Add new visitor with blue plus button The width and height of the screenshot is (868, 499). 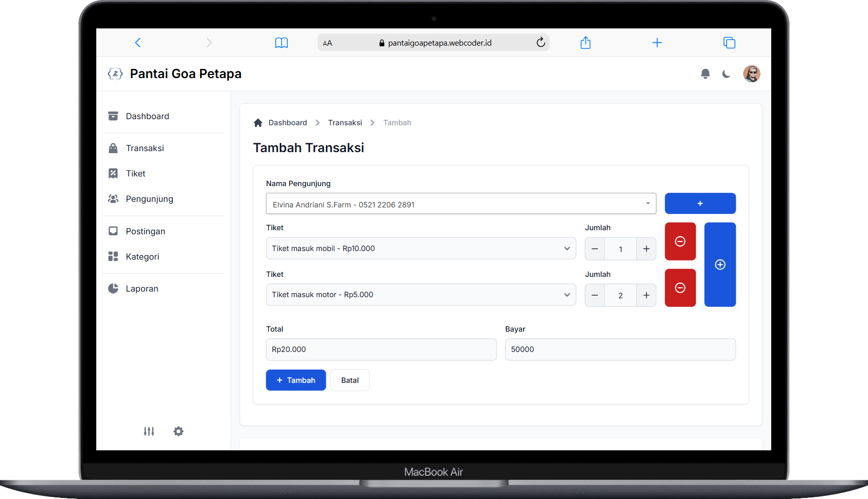point(700,203)
